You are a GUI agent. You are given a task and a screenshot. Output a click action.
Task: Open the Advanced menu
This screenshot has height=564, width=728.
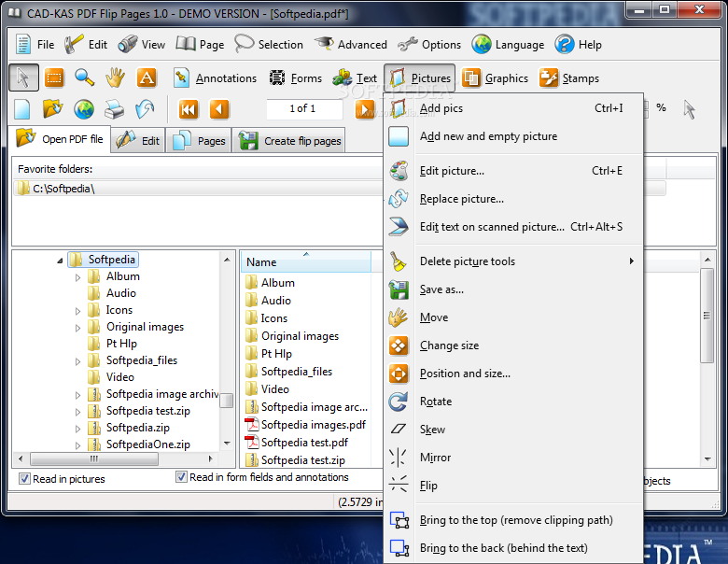tap(351, 45)
